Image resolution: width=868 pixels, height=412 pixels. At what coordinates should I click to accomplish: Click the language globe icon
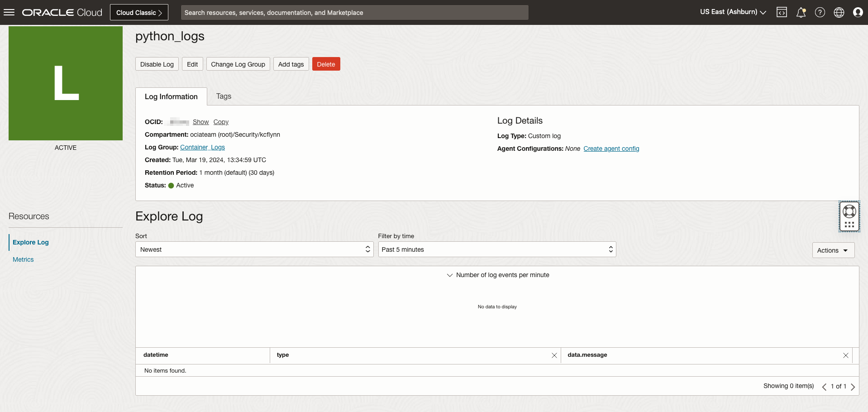pyautogui.click(x=839, y=12)
